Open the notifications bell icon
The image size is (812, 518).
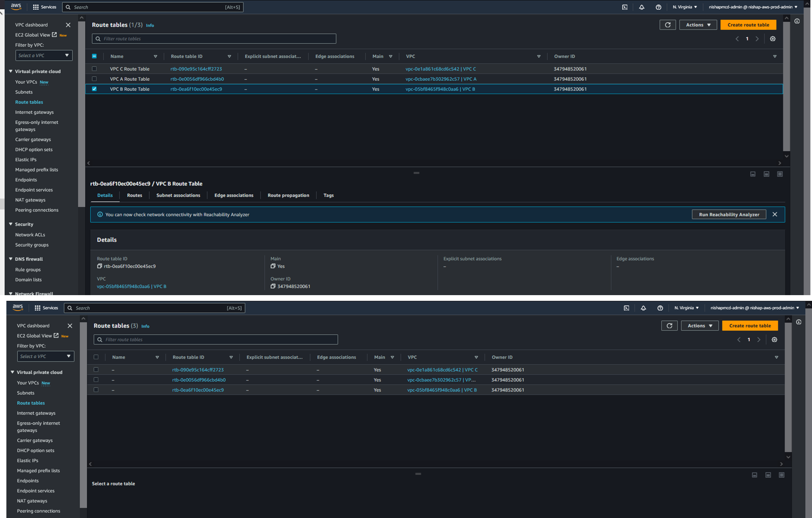(x=641, y=7)
